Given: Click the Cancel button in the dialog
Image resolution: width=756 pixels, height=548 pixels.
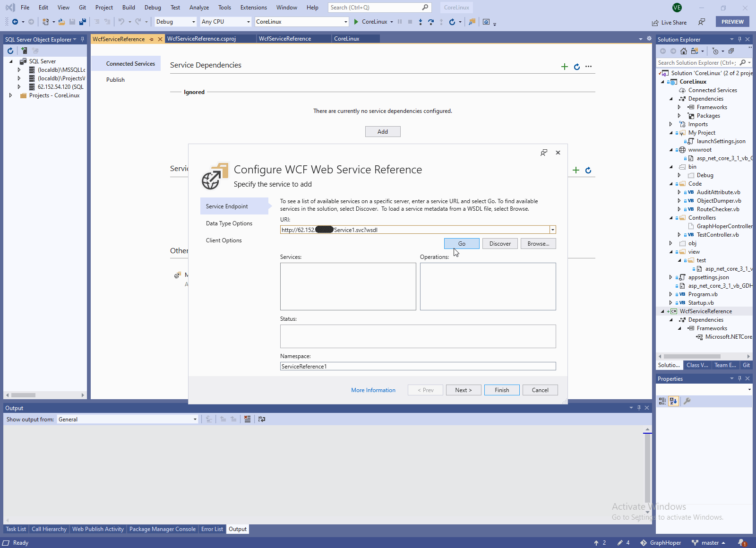Looking at the screenshot, I should coord(540,390).
